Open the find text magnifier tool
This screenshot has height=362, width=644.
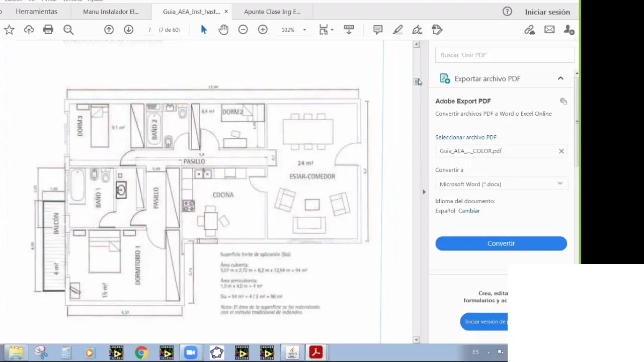tap(68, 30)
